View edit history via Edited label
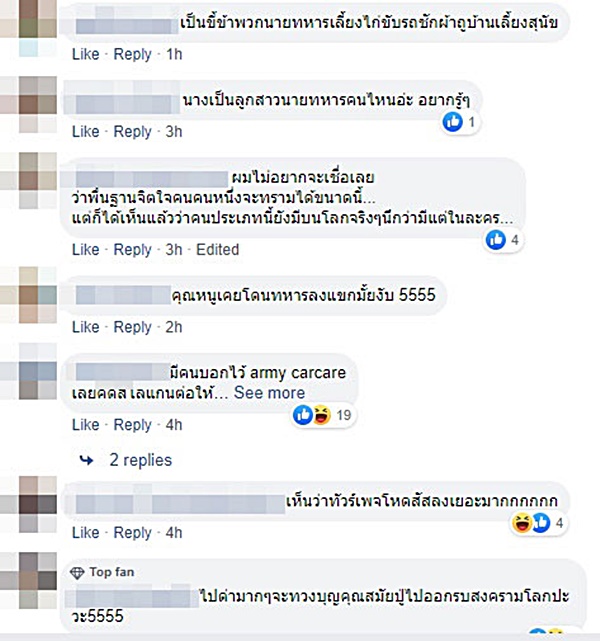 coord(217,249)
